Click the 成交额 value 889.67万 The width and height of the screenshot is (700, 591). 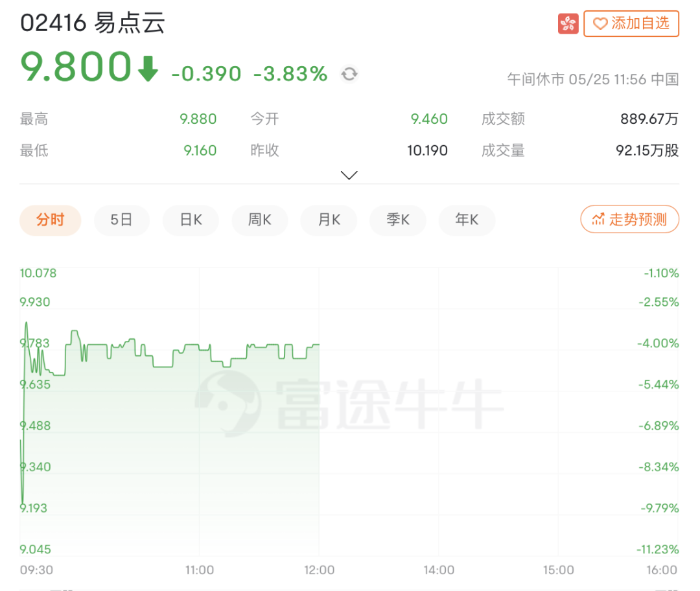click(649, 119)
